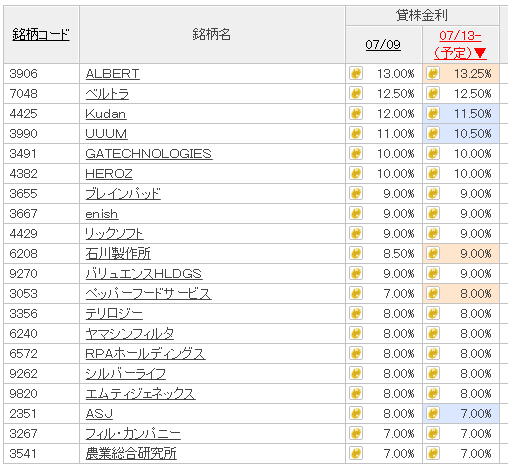Click ベルトラ 07/09 coin icon
The image size is (508, 468).
coord(356,93)
